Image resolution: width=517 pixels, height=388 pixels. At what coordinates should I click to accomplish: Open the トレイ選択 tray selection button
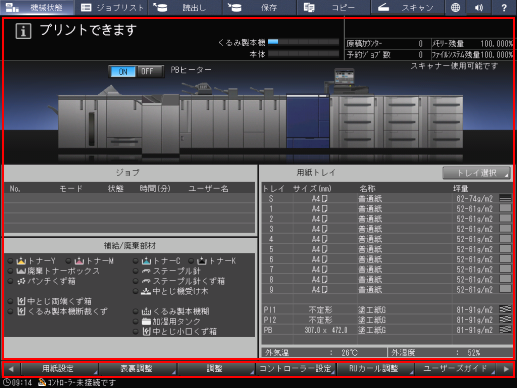click(x=477, y=173)
